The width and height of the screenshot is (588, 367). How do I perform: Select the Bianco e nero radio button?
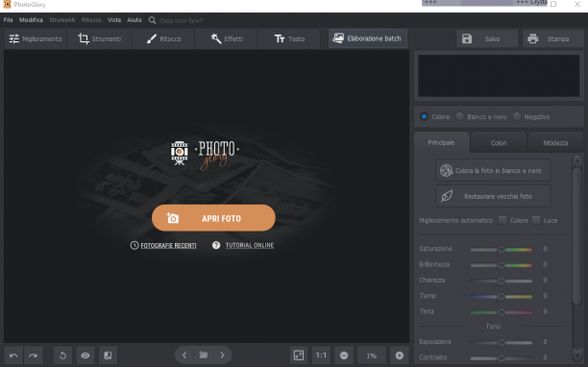[460, 116]
